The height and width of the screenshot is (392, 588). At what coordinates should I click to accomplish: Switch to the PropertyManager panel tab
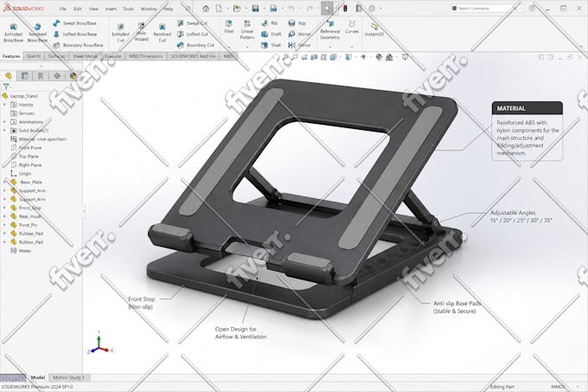coord(24,76)
